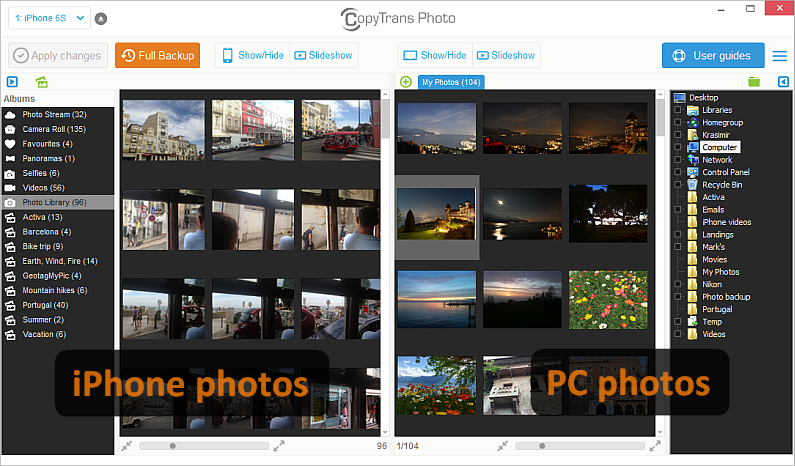Open the iPhone 6S device dropdown
Screen dimensions: 795x466
pyautogui.click(x=49, y=18)
